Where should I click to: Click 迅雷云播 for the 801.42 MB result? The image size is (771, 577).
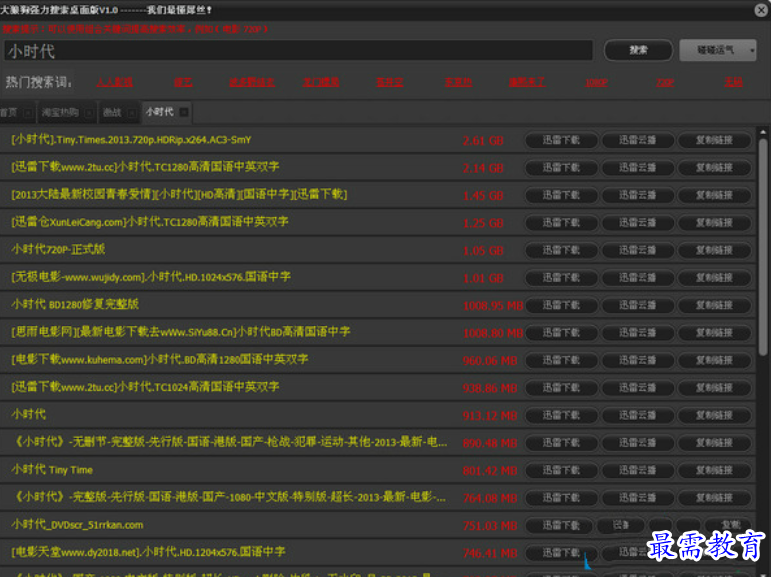(638, 471)
